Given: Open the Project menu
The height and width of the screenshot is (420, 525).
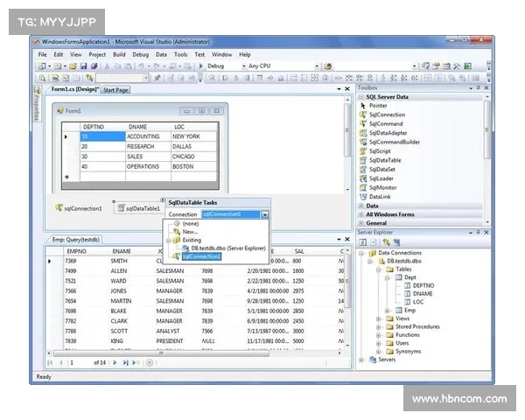Looking at the screenshot, I should 97,54.
